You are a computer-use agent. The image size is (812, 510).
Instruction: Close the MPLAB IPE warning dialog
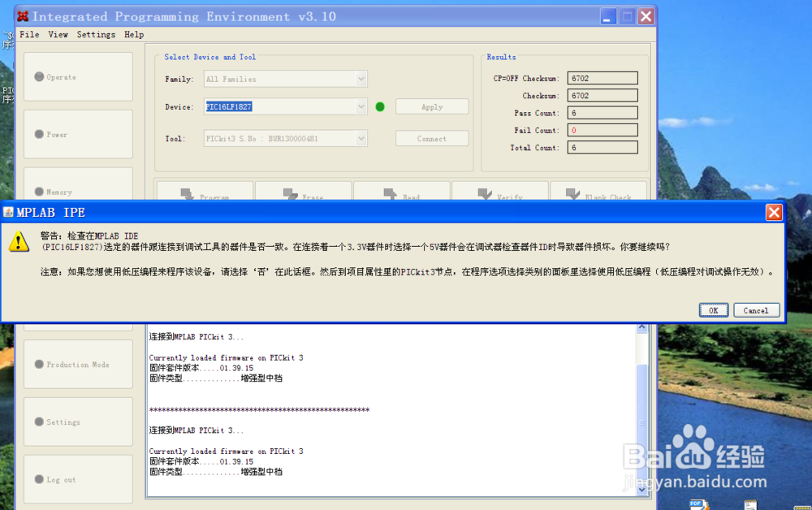pos(774,212)
